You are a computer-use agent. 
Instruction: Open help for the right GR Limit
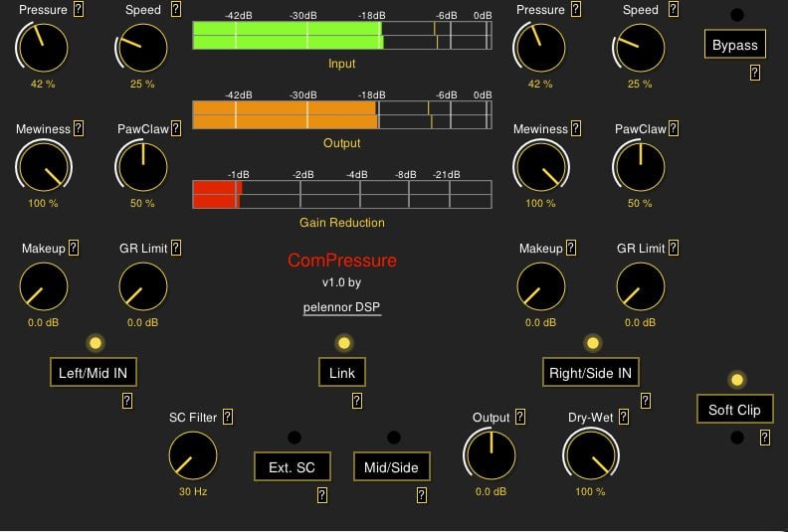(x=674, y=248)
